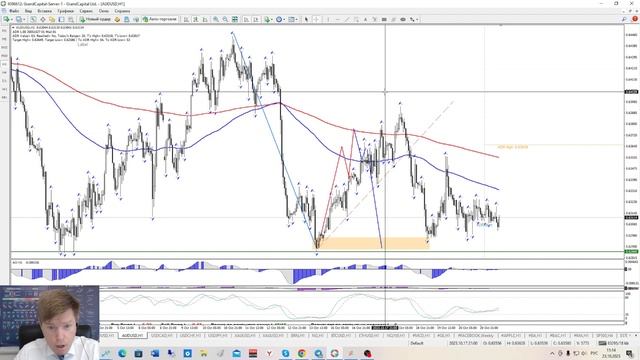
Task: Open the Справка menu
Action: (x=122, y=11)
